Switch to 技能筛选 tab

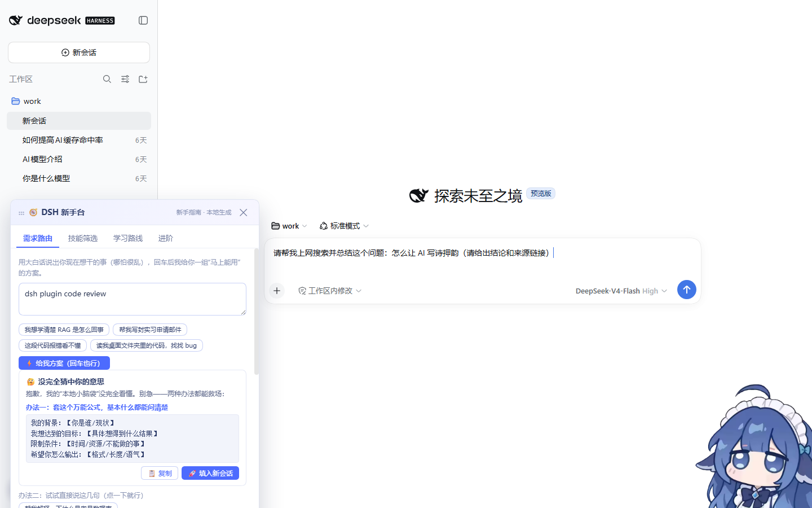point(83,238)
